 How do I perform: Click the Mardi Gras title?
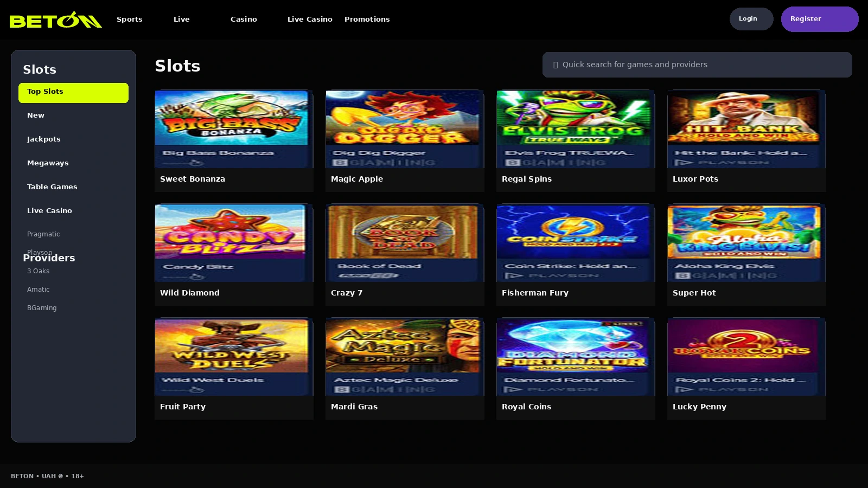(x=354, y=407)
